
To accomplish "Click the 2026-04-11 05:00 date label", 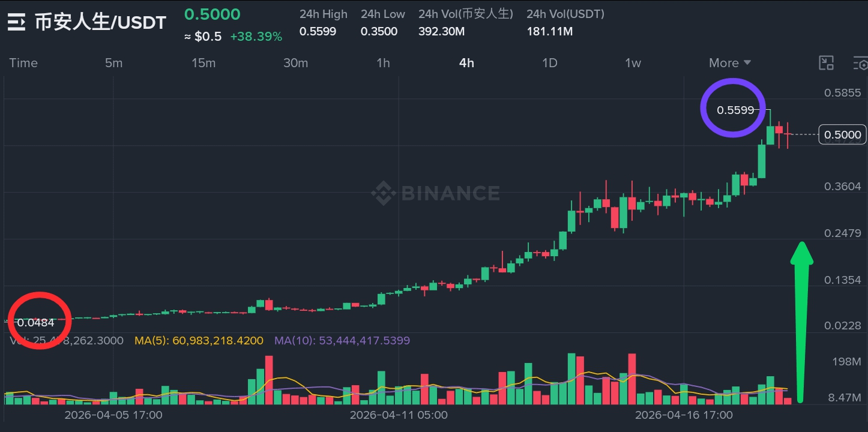I will tap(399, 415).
